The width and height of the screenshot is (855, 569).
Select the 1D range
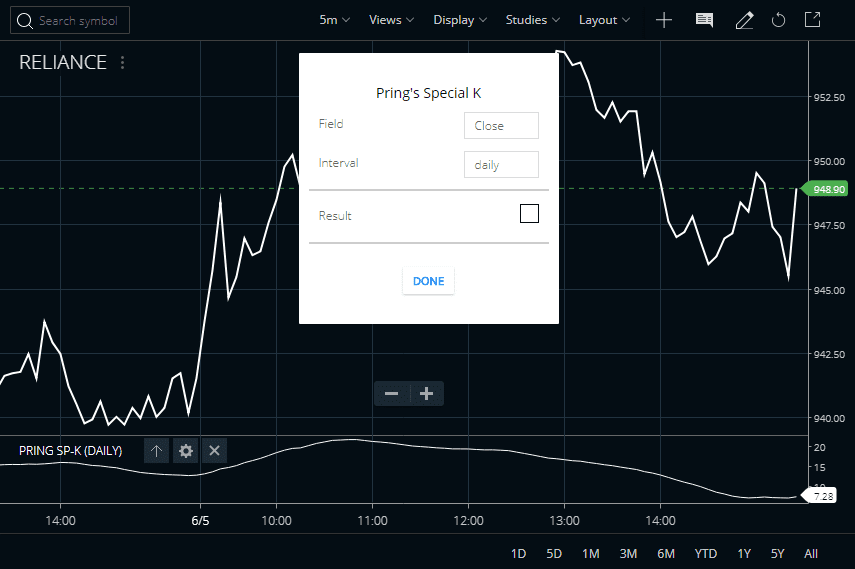click(x=519, y=554)
